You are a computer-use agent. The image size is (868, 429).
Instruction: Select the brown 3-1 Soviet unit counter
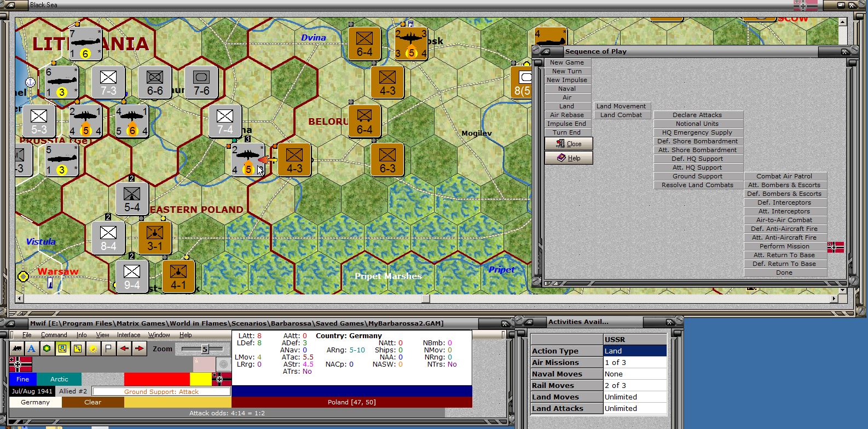[154, 238]
